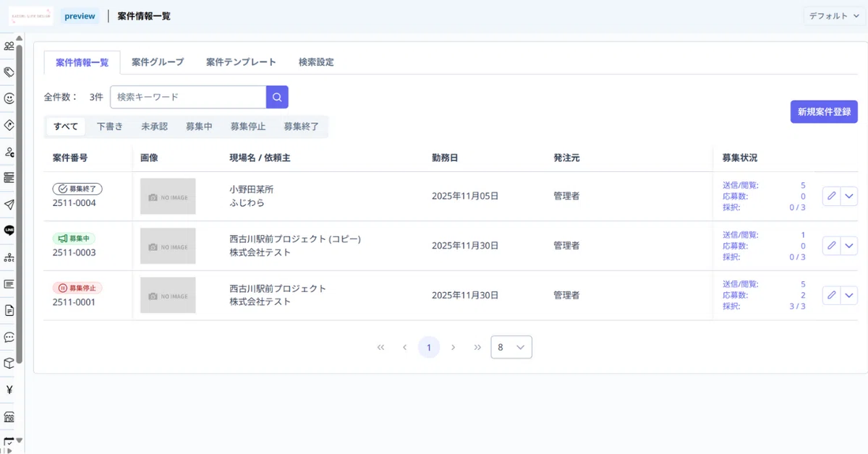Switch to 案件テンプレート tab
Screen dimensions: 868x454
click(x=241, y=62)
